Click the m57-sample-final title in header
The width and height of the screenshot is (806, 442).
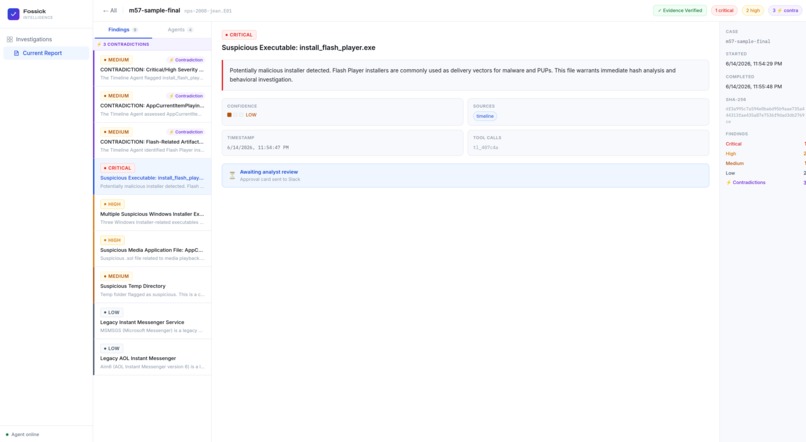[154, 10]
